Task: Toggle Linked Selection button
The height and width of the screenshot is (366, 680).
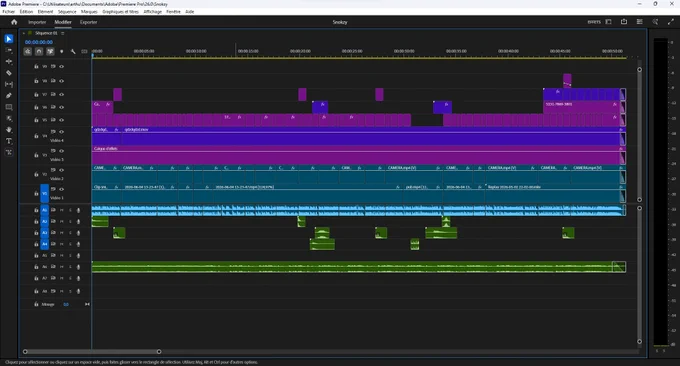Action: (50, 51)
